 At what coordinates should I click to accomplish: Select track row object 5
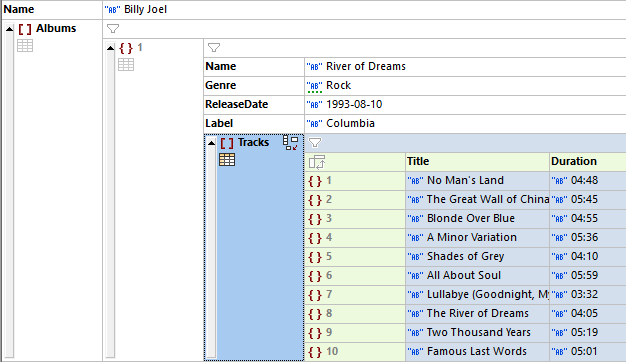tap(355, 257)
